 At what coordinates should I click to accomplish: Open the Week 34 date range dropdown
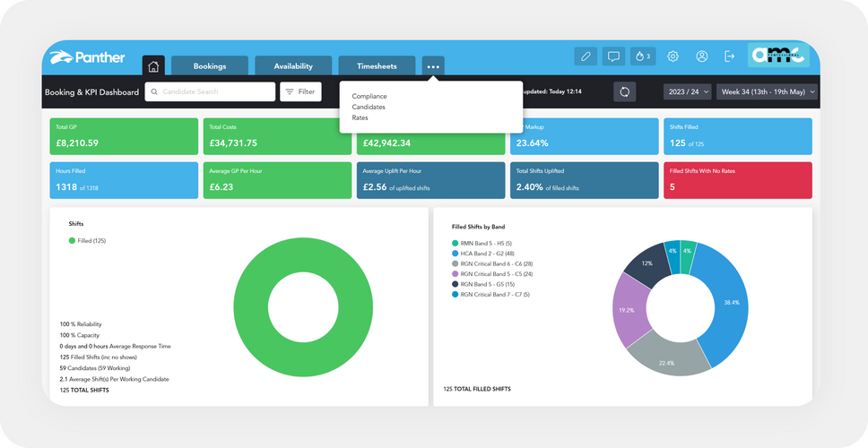[x=767, y=91]
